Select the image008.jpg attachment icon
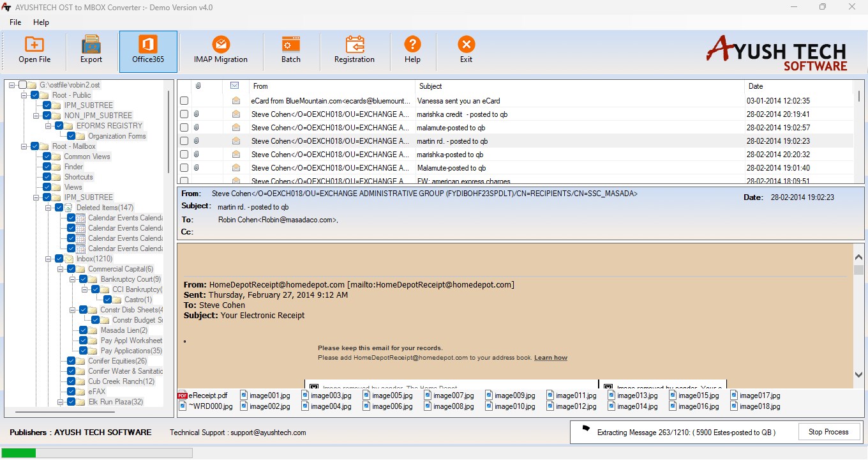 (428, 406)
